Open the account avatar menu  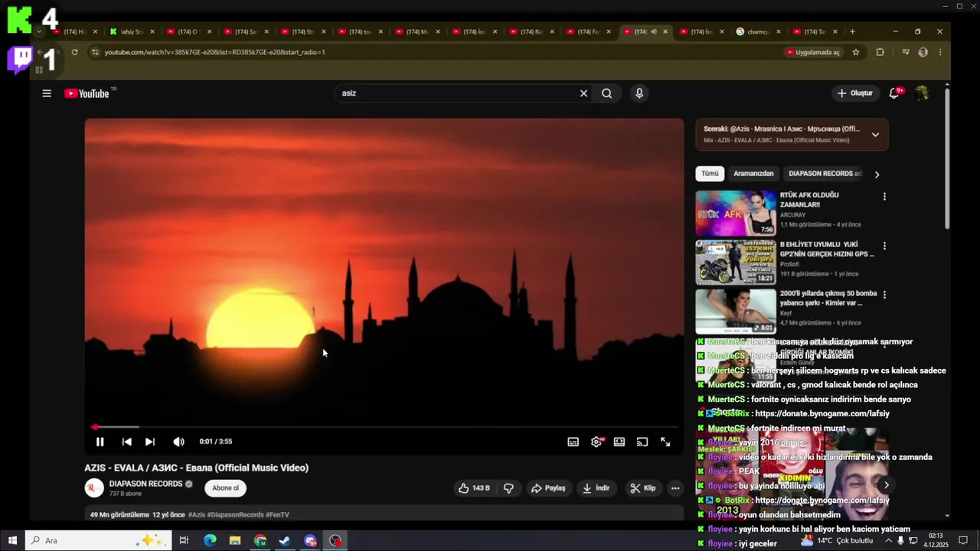click(922, 93)
